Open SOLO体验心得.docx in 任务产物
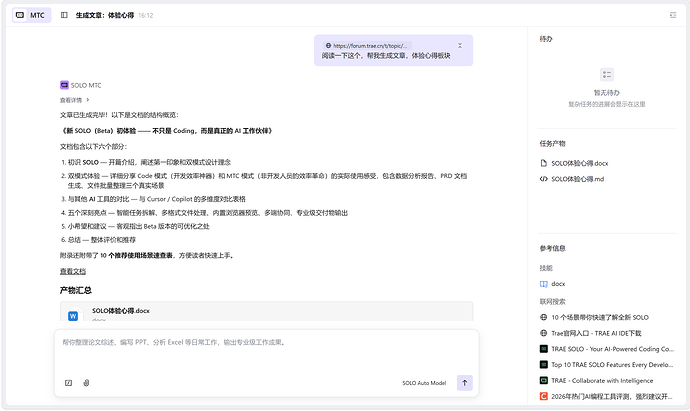Screen dimensions: 690x411 (580, 163)
